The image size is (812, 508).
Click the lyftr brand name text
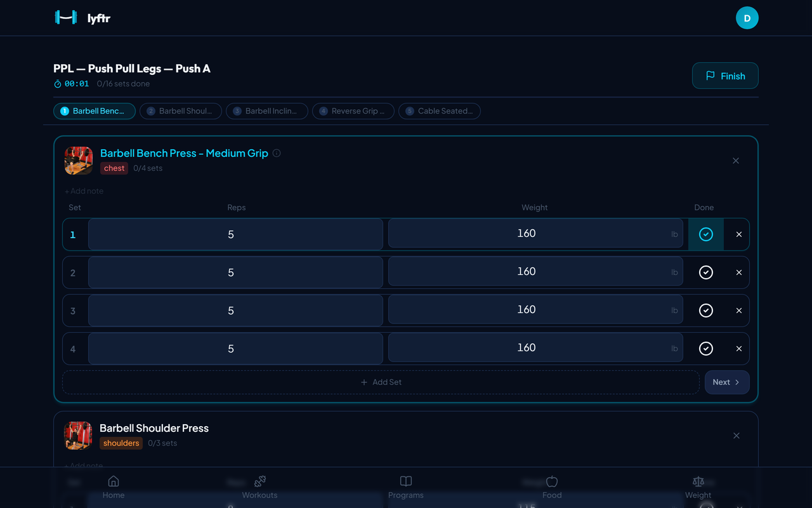[99, 18]
